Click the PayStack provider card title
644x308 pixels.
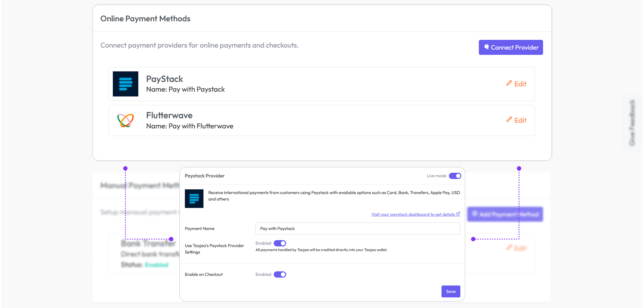165,79
